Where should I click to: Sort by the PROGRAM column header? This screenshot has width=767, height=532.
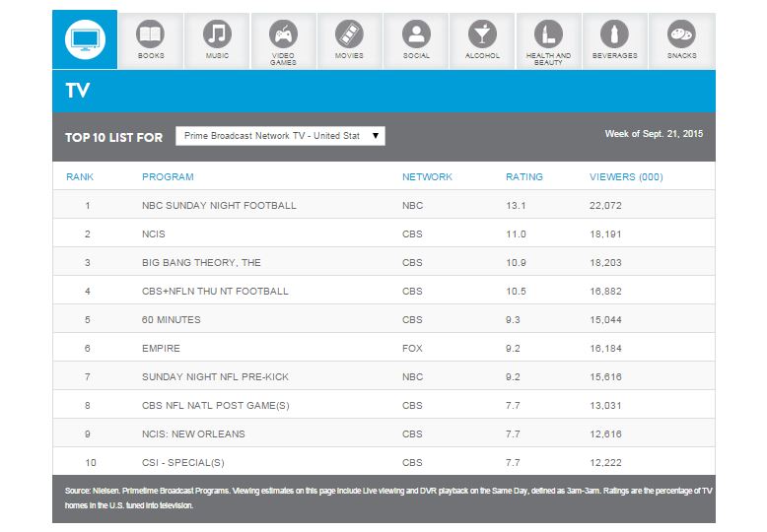(x=168, y=177)
